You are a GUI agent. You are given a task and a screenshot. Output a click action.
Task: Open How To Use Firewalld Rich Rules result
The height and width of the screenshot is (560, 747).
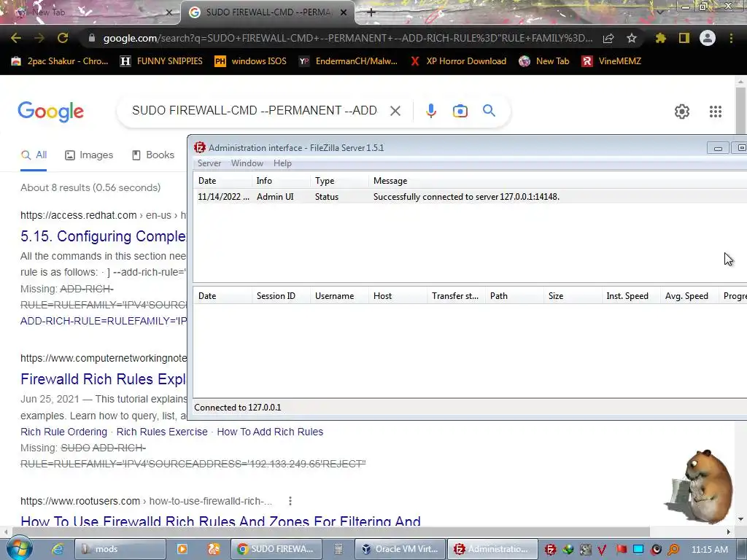coord(220,521)
